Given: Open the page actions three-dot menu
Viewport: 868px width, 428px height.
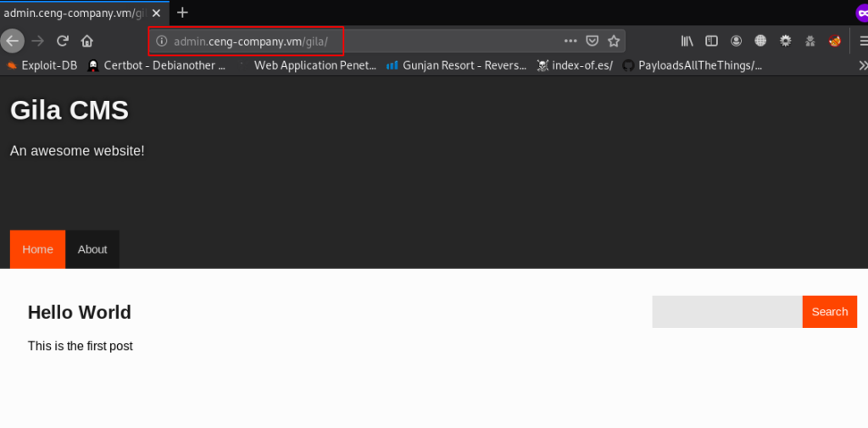Looking at the screenshot, I should tap(570, 41).
